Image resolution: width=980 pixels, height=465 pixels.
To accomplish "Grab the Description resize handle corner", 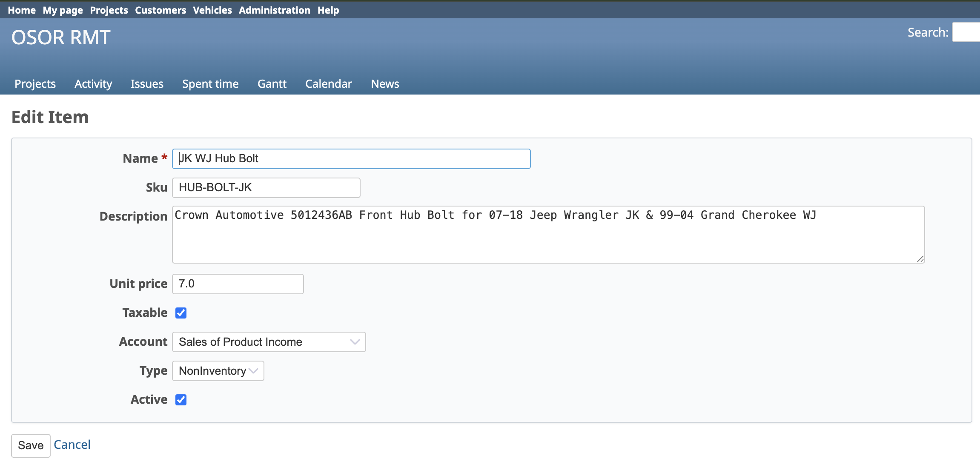I will tap(920, 259).
